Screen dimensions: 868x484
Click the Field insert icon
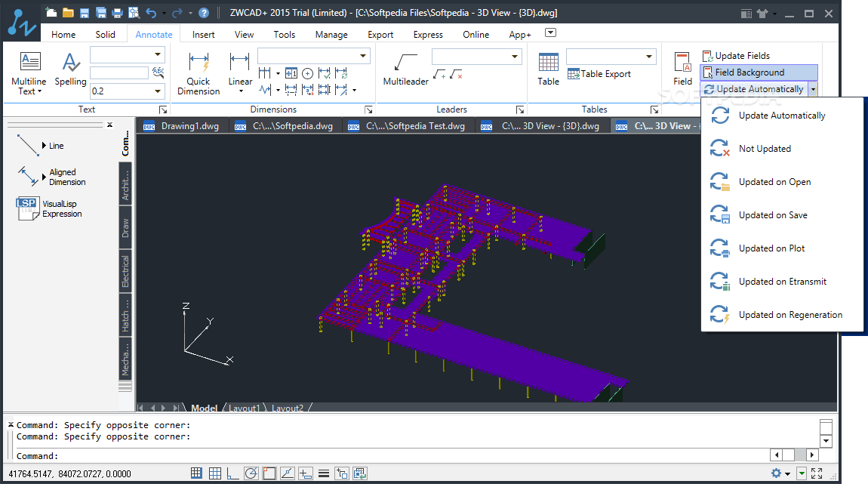[x=682, y=69]
